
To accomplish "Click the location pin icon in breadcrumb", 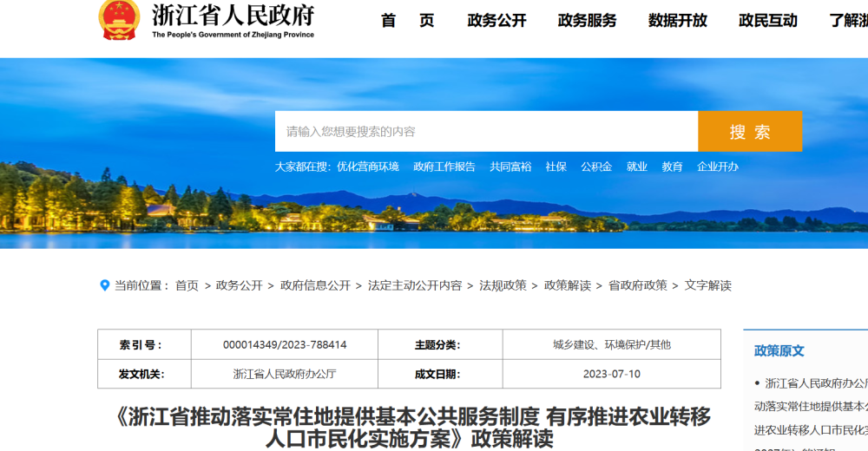I will tap(105, 285).
